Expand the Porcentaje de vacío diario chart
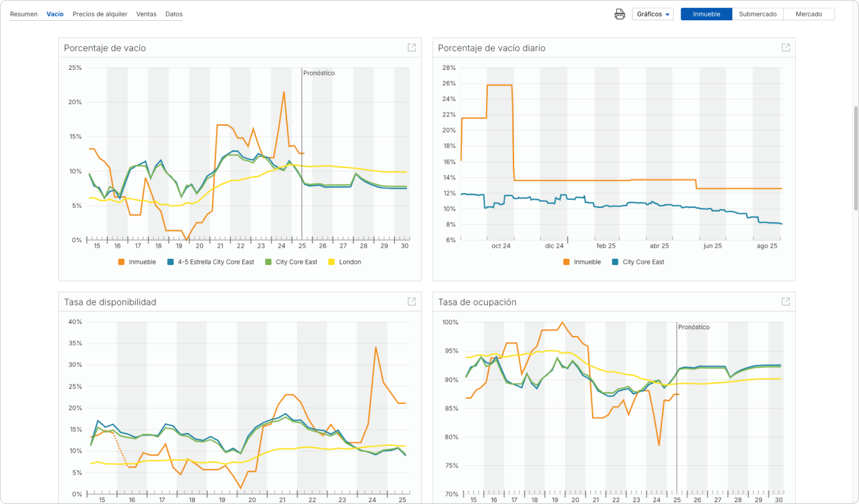This screenshot has height=504, width=859. tap(785, 48)
